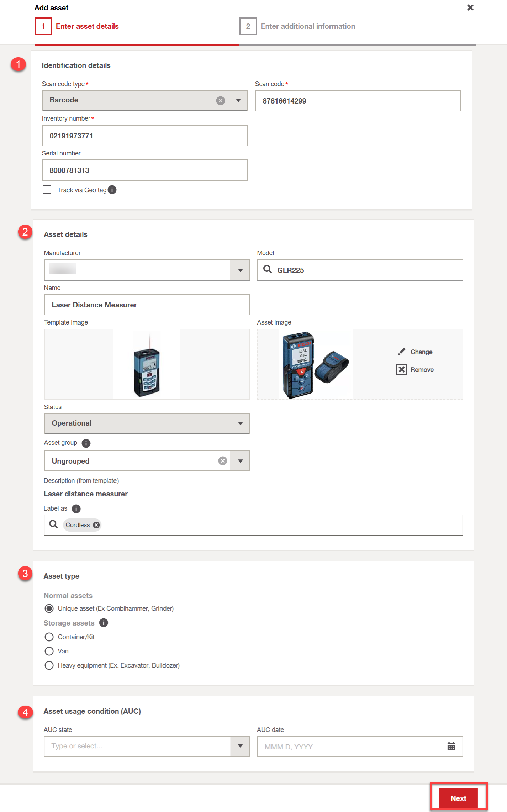Choose the Heavy equipment radio option
This screenshot has width=507, height=812.
49,665
